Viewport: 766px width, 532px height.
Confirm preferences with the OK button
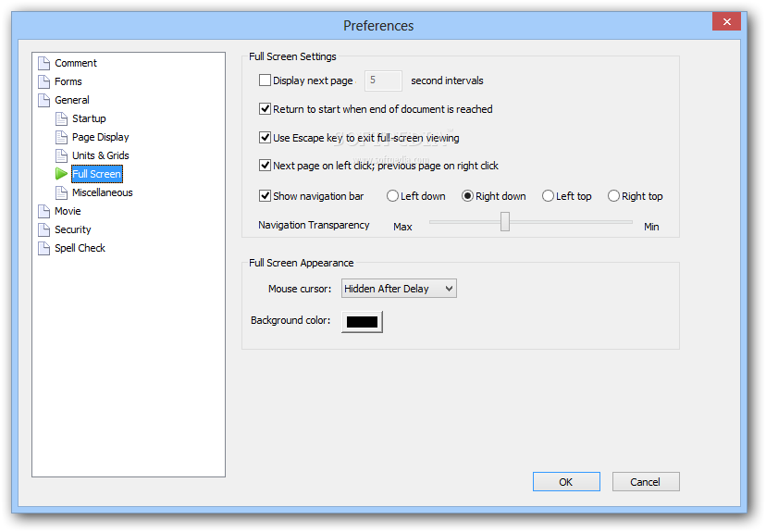pyautogui.click(x=566, y=482)
